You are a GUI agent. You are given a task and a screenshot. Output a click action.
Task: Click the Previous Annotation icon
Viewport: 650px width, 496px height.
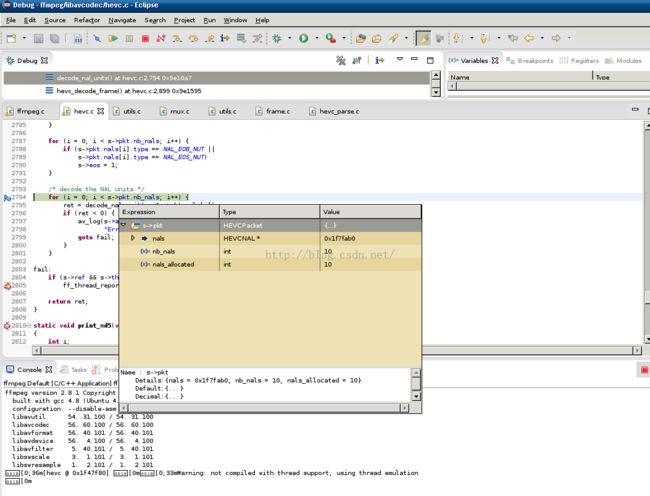pos(484,39)
